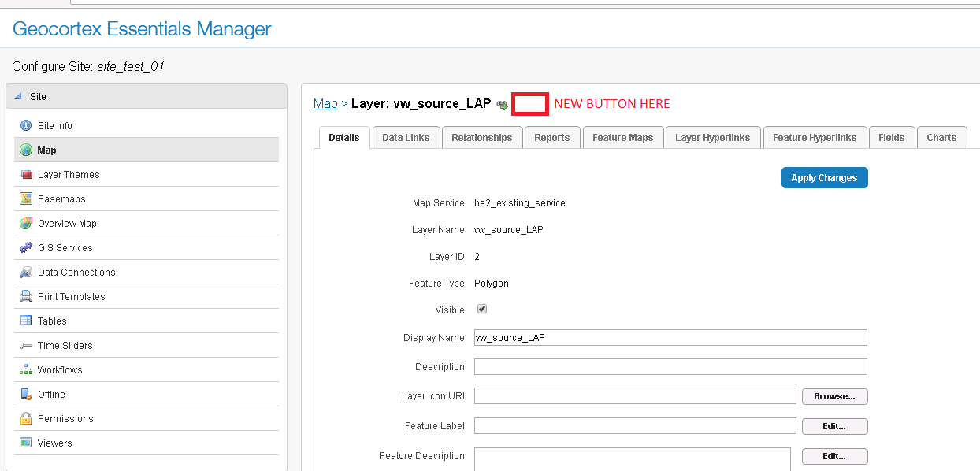Select the Reports tab

551,137
